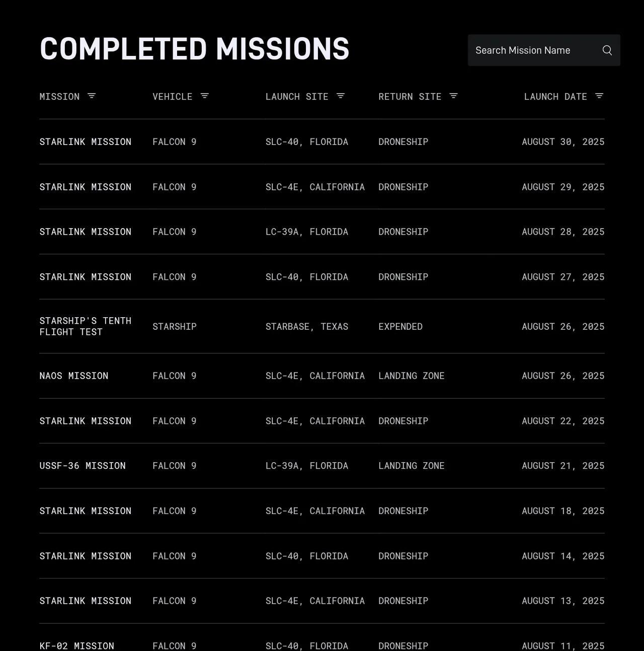
Task: Select the LAUNCH DATE column header
Action: coord(555,97)
